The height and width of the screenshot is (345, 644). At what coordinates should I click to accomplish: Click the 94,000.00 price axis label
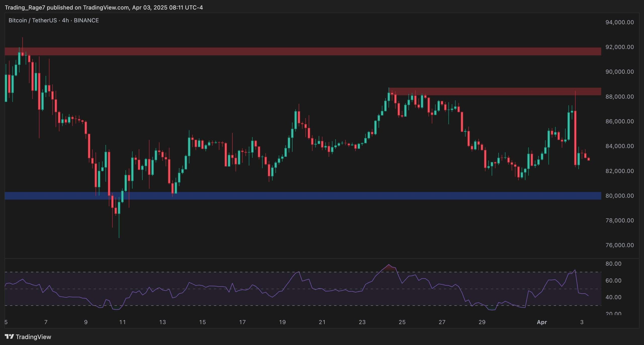coord(619,22)
